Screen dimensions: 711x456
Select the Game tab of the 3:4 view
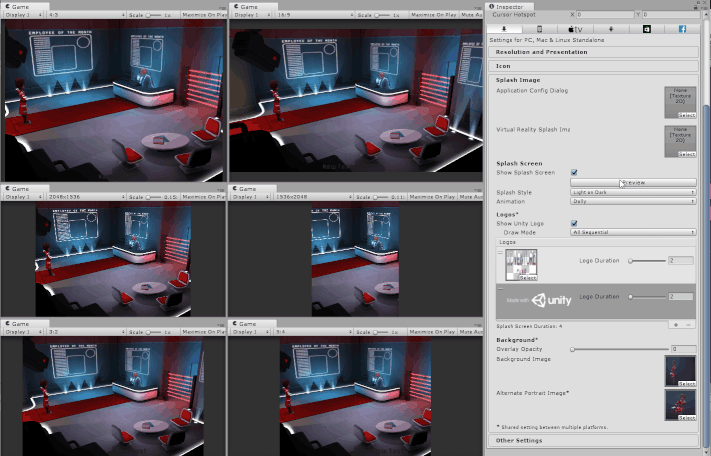253,324
